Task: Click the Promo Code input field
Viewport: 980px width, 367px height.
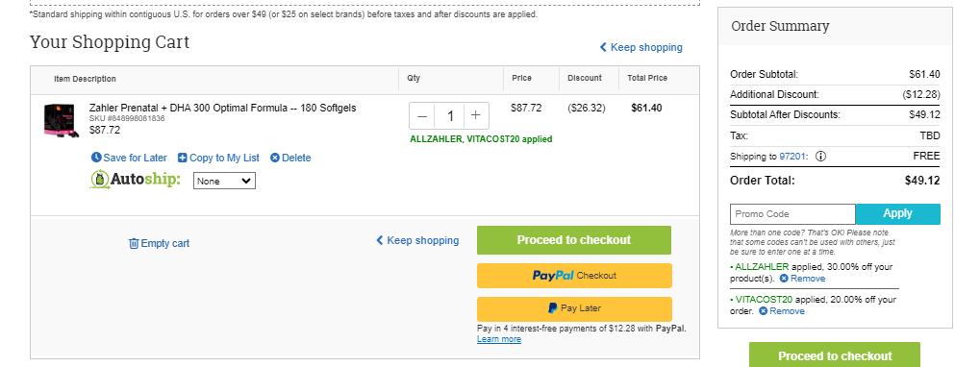Action: click(x=792, y=214)
